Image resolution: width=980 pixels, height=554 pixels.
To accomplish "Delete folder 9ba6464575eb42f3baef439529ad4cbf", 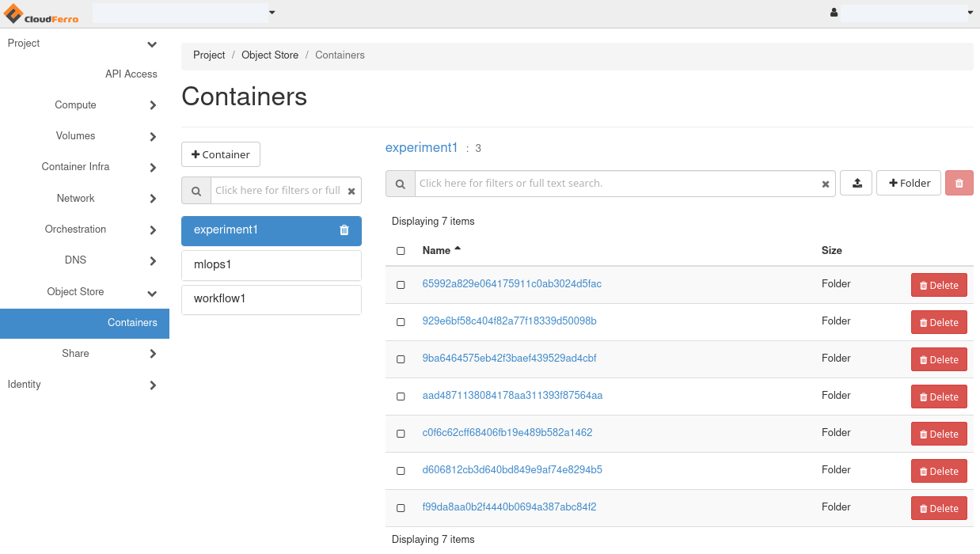I will tap(939, 359).
